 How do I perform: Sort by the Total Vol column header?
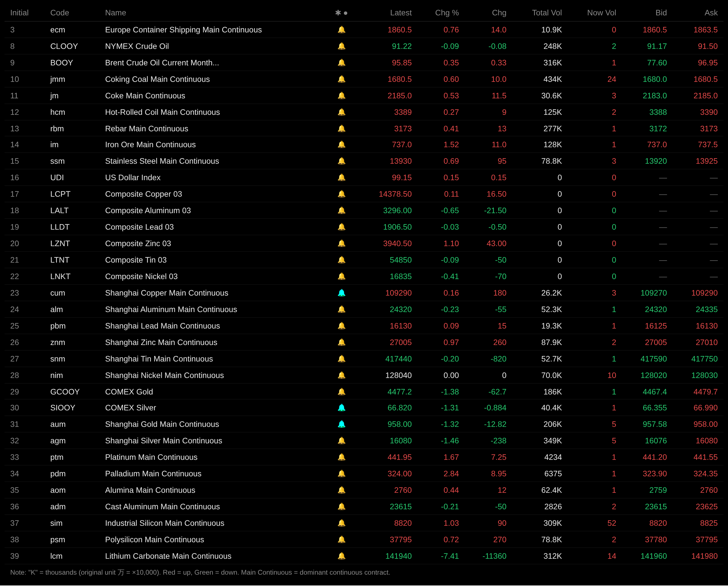coord(547,13)
